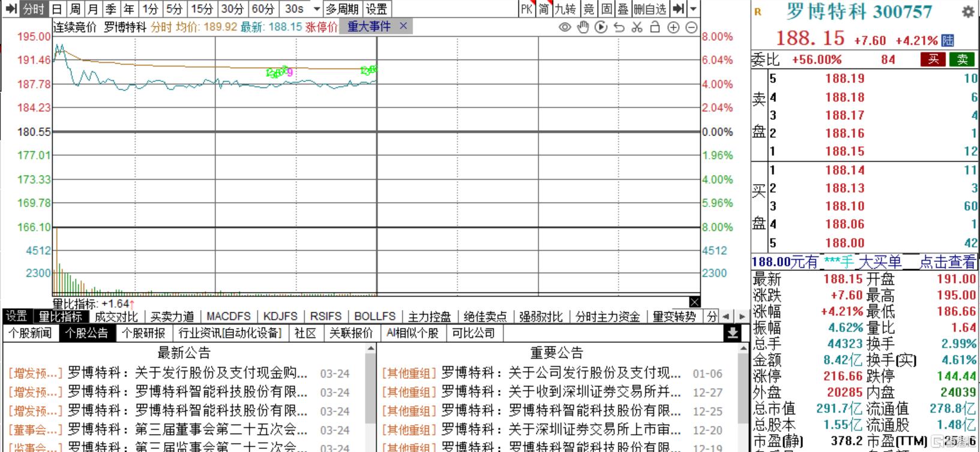Click 删自选 to remove from watchlist
Image resolution: width=980 pixels, height=452 pixels.
650,9
